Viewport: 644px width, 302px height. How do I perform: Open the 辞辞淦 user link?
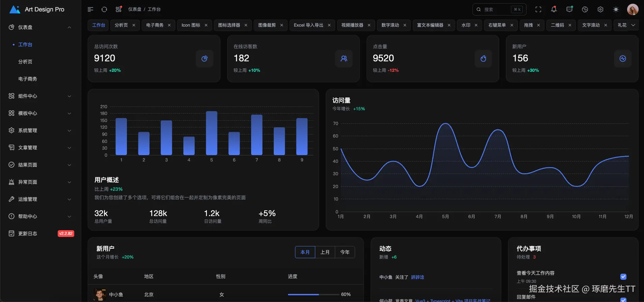(x=418, y=277)
